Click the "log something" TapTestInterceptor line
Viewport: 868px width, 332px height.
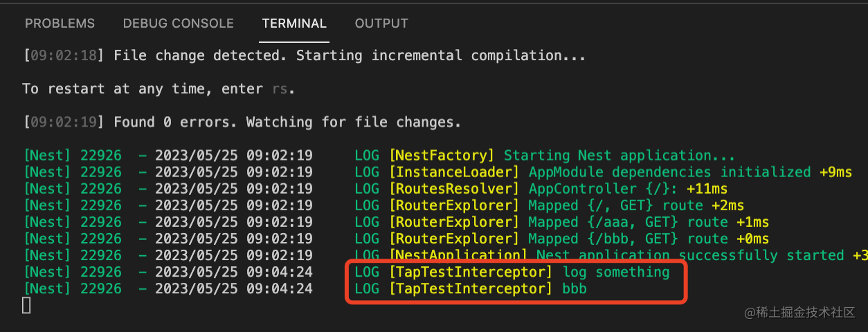[616, 272]
